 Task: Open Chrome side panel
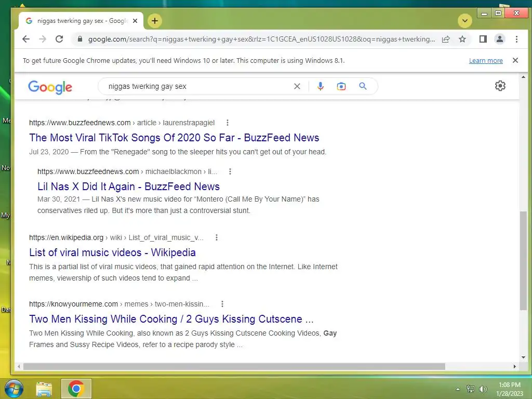483,39
